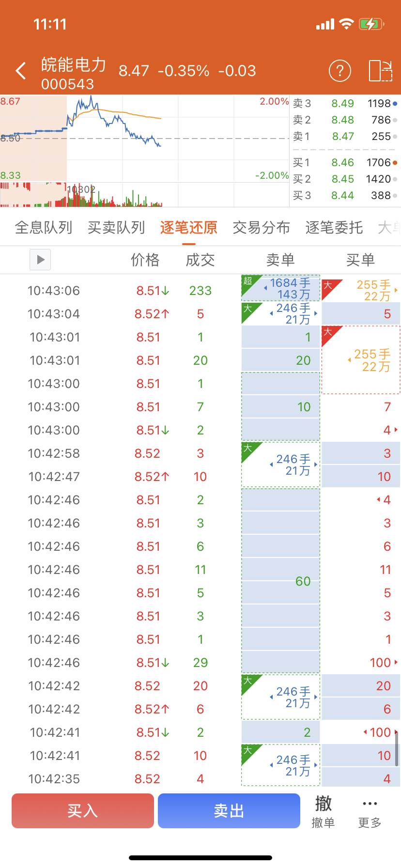
Task: Select the gray dot beside 卖1 quote
Action: coord(395,137)
